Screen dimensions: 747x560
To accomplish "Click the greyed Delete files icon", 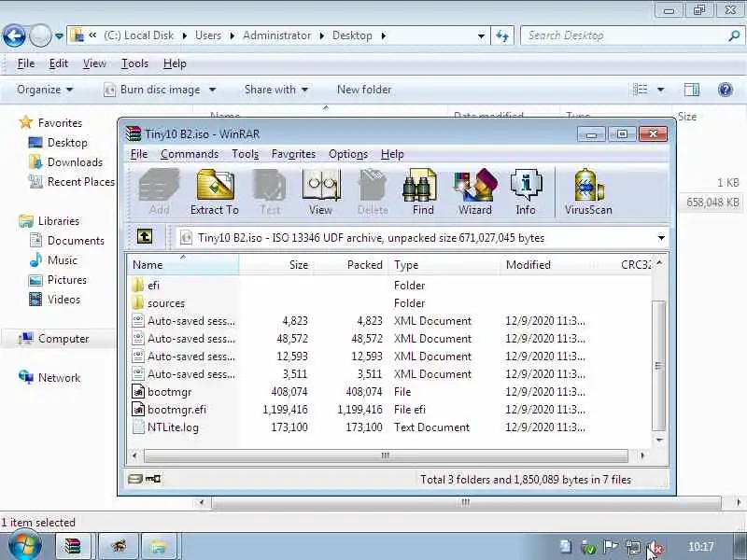I will coord(373,192).
